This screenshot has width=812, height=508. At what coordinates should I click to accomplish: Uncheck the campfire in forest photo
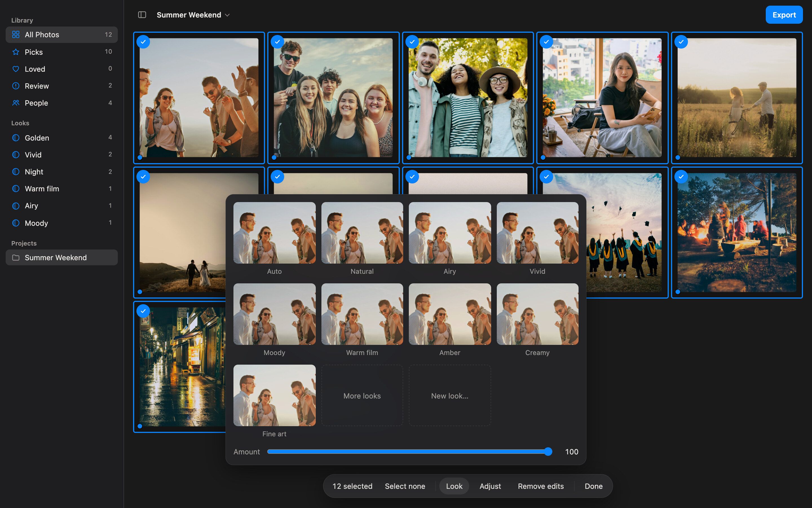click(x=681, y=177)
